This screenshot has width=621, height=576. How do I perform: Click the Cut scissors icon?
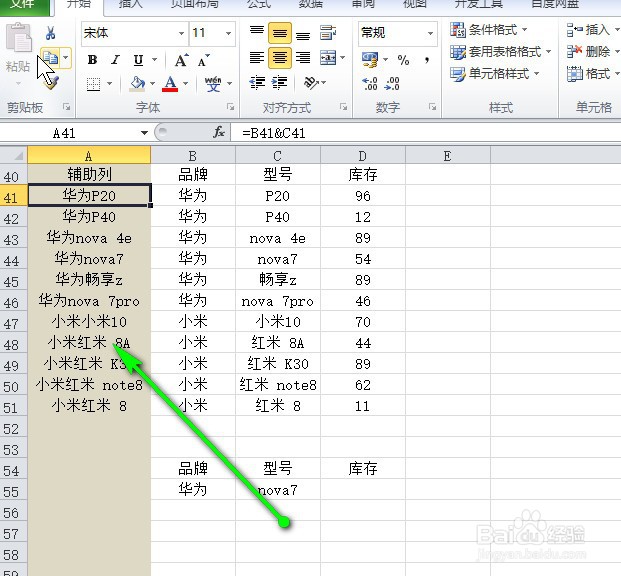point(50,33)
